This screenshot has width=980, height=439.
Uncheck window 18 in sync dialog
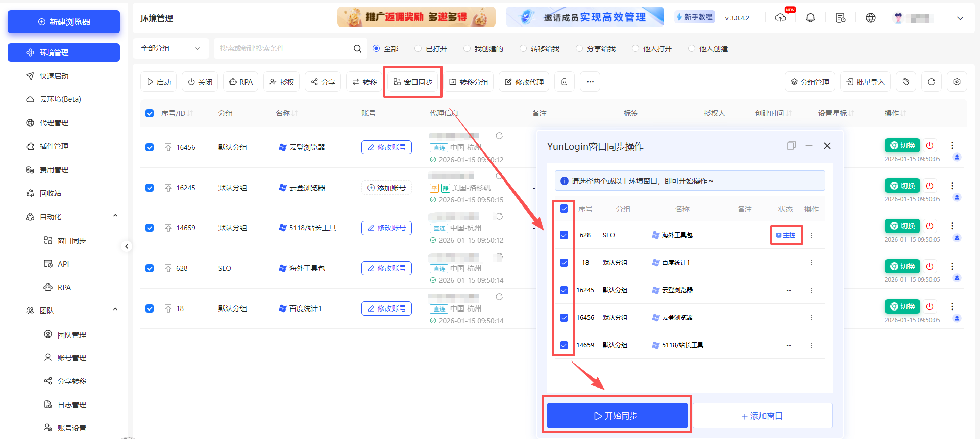(564, 263)
